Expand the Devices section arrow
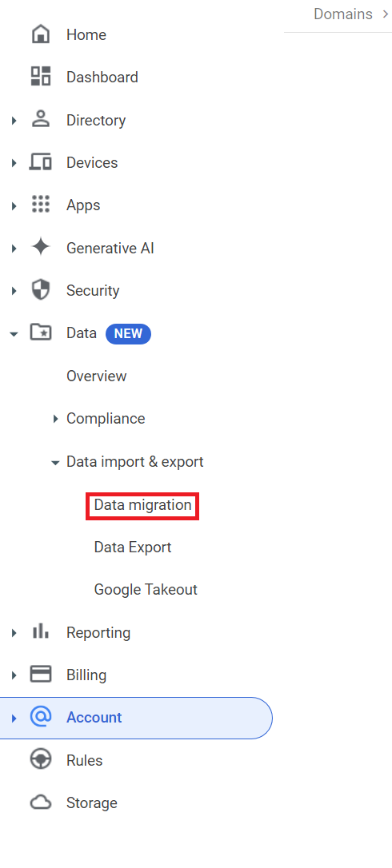The height and width of the screenshot is (868, 392). (x=14, y=163)
